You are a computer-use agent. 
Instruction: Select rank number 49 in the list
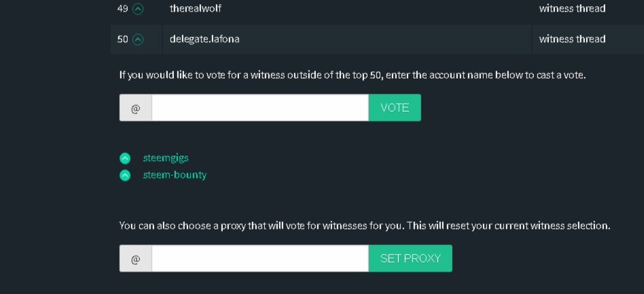122,9
